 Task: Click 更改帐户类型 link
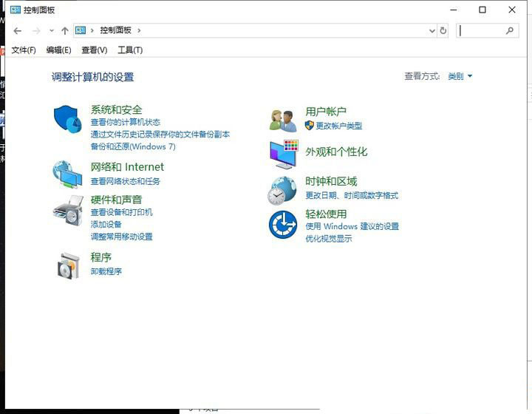pos(339,126)
